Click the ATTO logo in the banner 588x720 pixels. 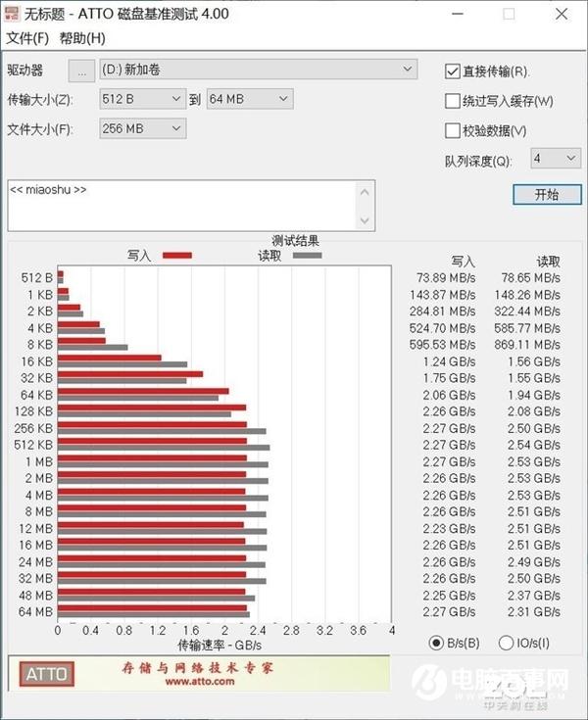(x=46, y=674)
